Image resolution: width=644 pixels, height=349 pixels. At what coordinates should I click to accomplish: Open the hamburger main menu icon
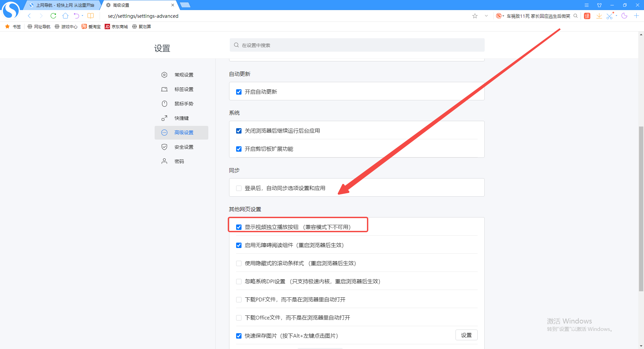[587, 5]
